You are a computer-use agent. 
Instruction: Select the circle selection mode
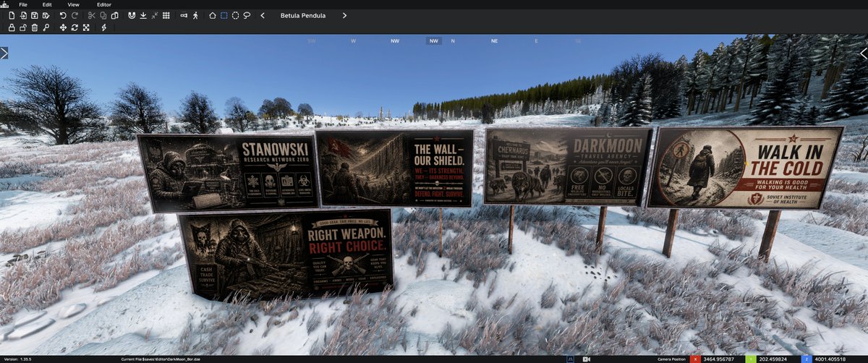coord(235,15)
